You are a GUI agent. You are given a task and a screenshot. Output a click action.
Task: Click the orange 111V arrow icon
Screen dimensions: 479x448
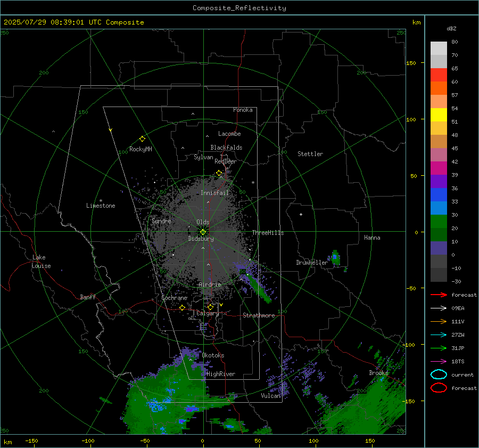coord(439,321)
